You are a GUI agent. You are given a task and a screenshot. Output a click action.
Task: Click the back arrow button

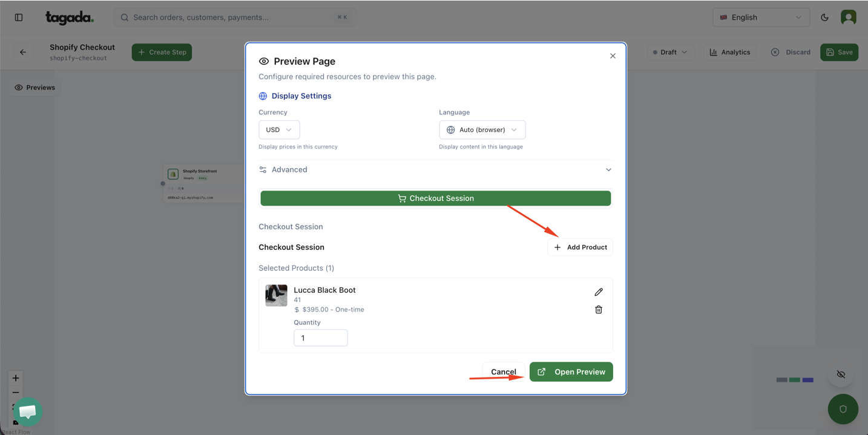23,52
